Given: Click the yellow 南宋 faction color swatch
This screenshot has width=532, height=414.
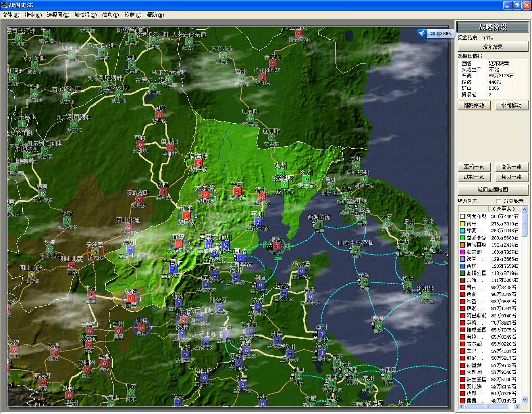Looking at the screenshot, I should pyautogui.click(x=461, y=224).
